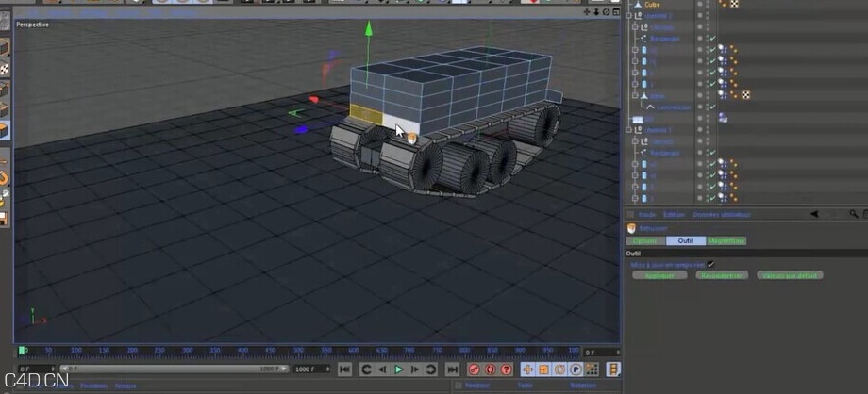Click the Valeurs par défaut button

pyautogui.click(x=789, y=275)
